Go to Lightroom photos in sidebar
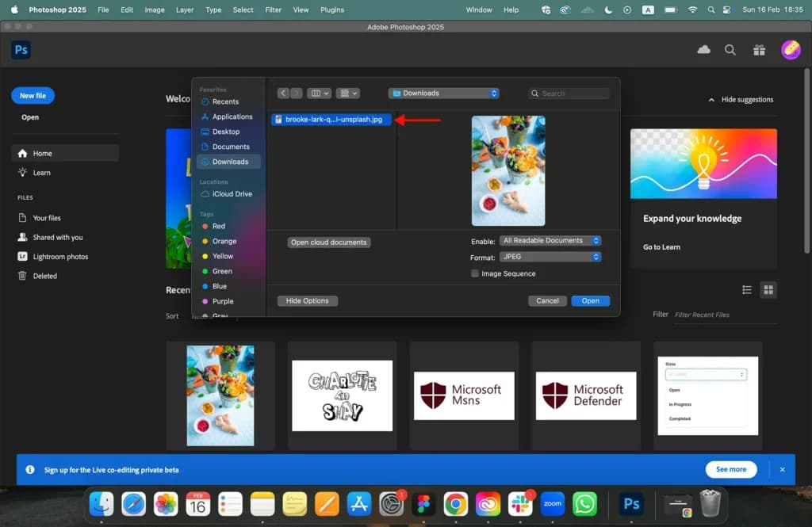This screenshot has width=812, height=527. [x=60, y=257]
